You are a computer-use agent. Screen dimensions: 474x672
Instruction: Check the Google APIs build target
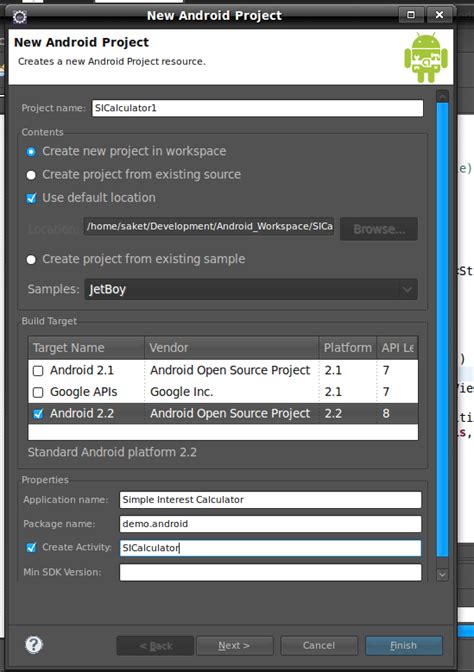pos(38,392)
